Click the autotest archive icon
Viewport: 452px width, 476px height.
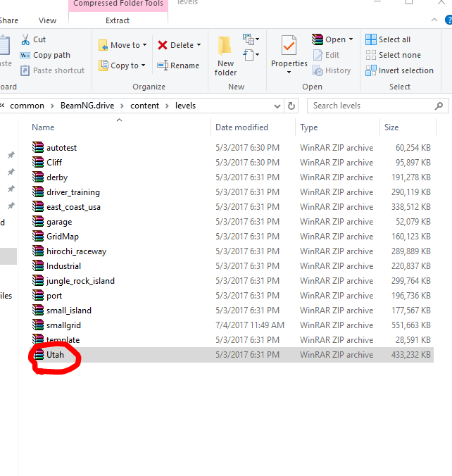[x=38, y=147]
